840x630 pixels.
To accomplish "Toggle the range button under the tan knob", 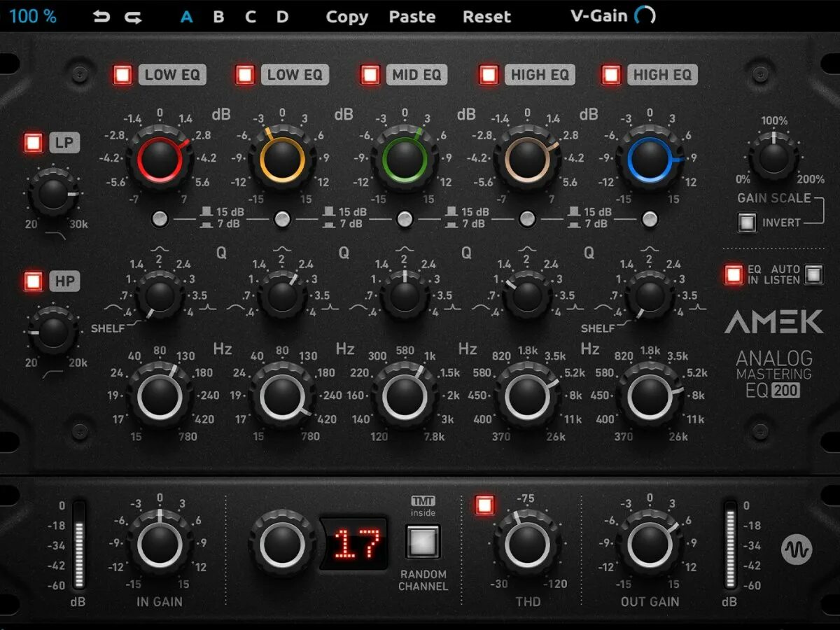I will click(x=527, y=220).
